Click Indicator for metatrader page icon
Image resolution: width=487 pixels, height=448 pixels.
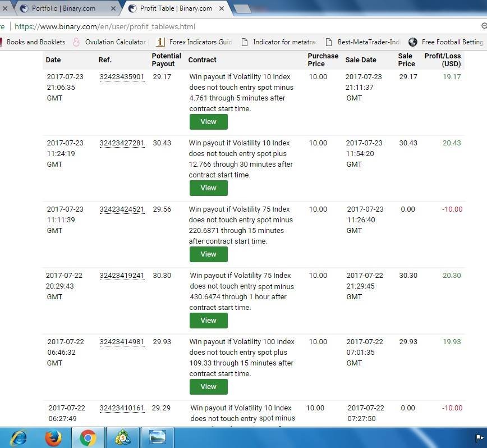[x=245, y=42]
